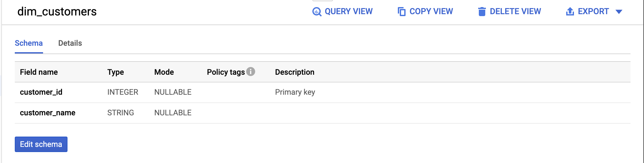Click the dim_customers view title
Image resolution: width=644 pixels, height=163 pixels.
coord(57,12)
